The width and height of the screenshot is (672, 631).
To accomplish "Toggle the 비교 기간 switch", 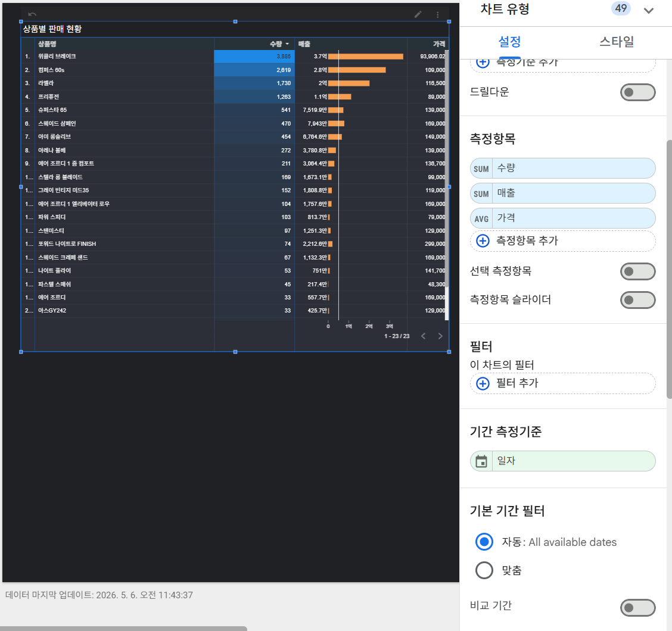I will tap(637, 607).
